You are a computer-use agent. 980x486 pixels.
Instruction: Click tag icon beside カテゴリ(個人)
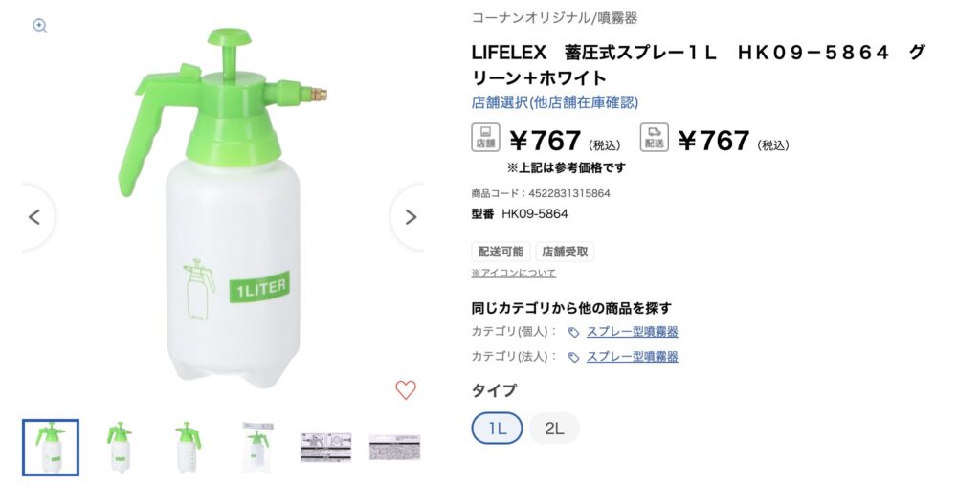(573, 332)
